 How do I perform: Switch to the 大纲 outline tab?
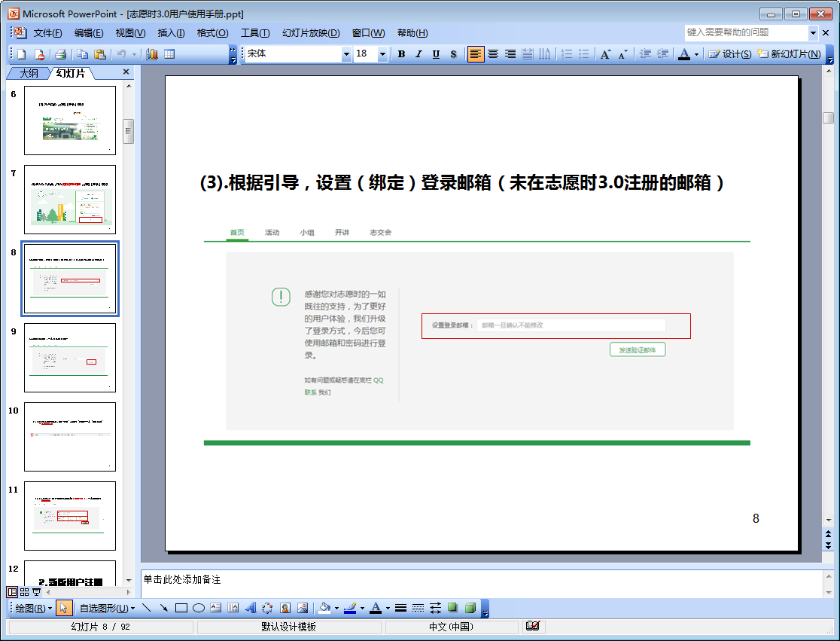coord(29,73)
